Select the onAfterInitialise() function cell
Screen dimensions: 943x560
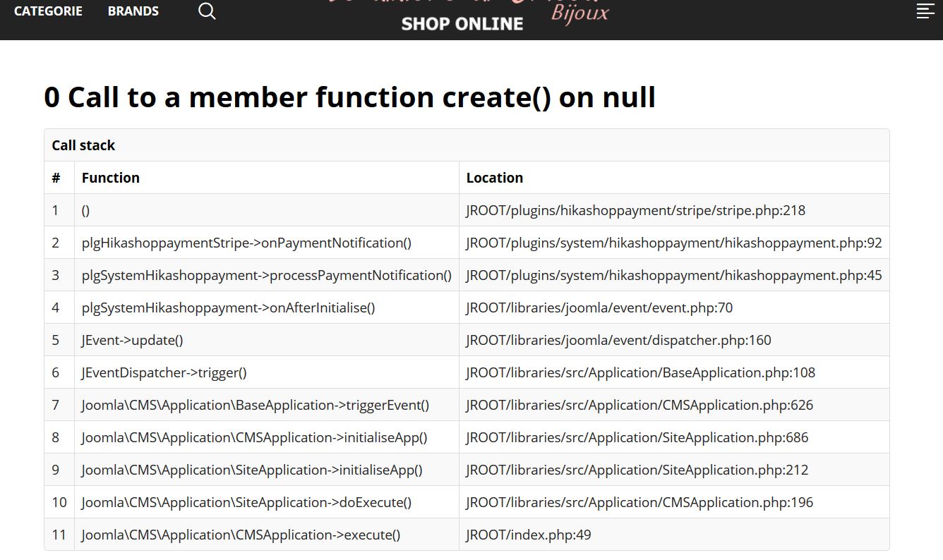pyautogui.click(x=228, y=308)
